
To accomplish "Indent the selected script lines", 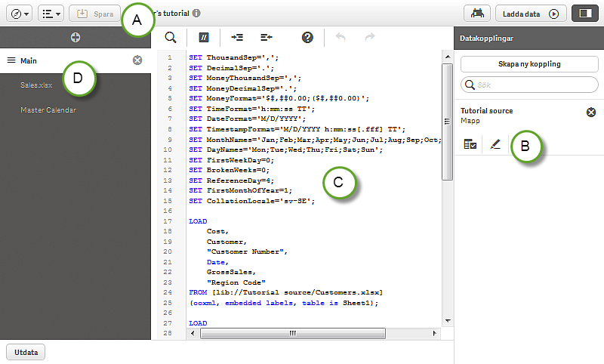I will pyautogui.click(x=237, y=37).
